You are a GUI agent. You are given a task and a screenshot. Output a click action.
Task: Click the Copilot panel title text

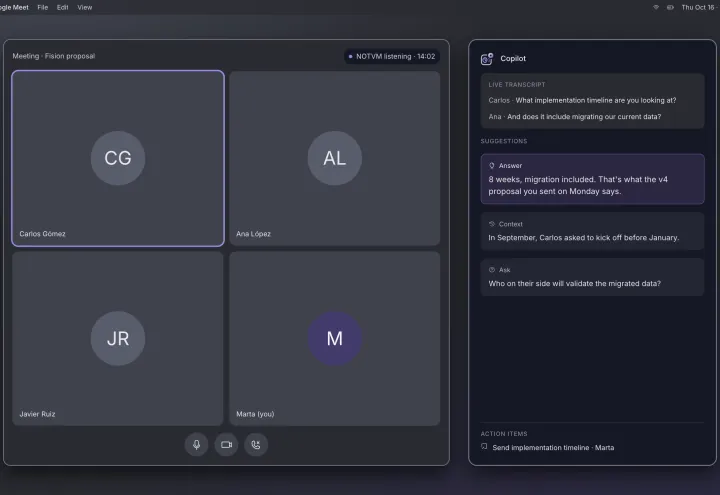tap(513, 58)
